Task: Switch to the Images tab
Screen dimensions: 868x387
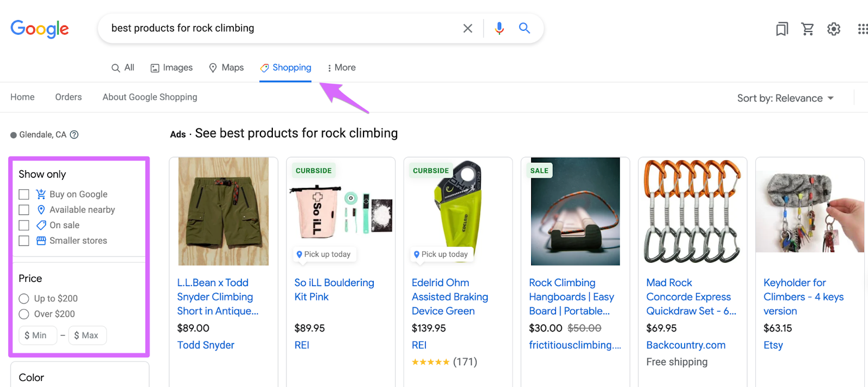Action: (x=171, y=68)
